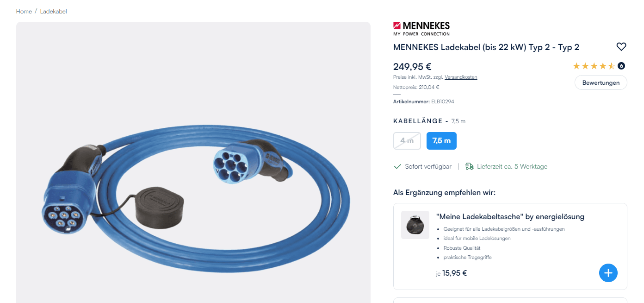Open the Ladekabeltasche product thumbnail
Viewport: 644px width, 303px height.
(415, 225)
